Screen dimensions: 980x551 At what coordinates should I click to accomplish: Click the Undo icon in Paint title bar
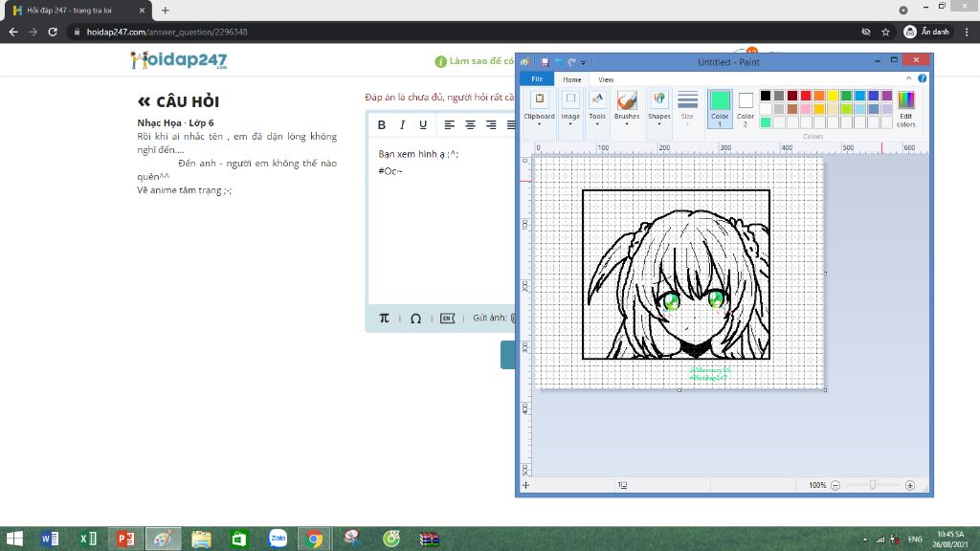pos(559,62)
